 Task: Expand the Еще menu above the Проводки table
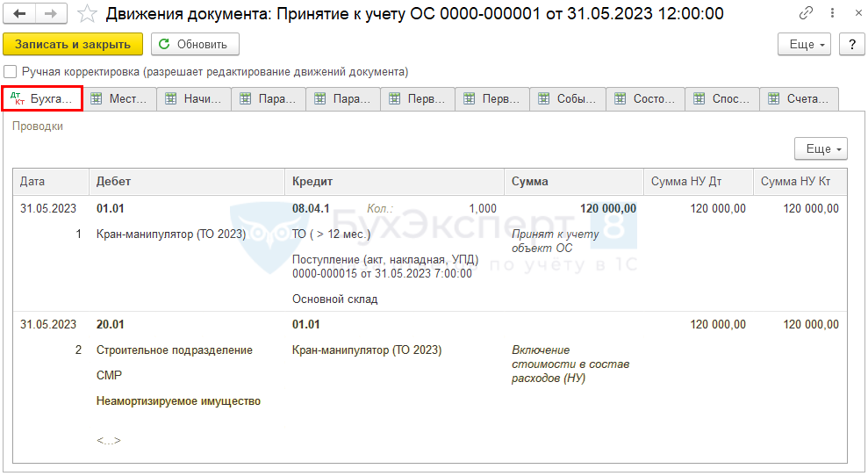pyautogui.click(x=821, y=149)
